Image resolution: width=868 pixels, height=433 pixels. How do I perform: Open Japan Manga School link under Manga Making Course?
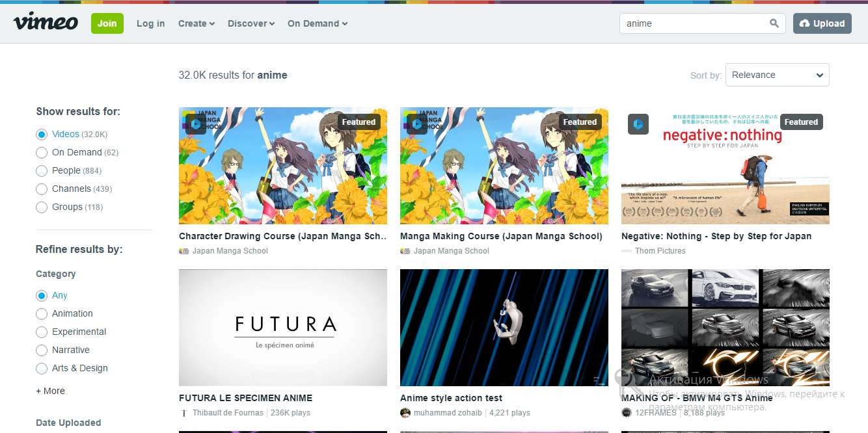pos(452,251)
